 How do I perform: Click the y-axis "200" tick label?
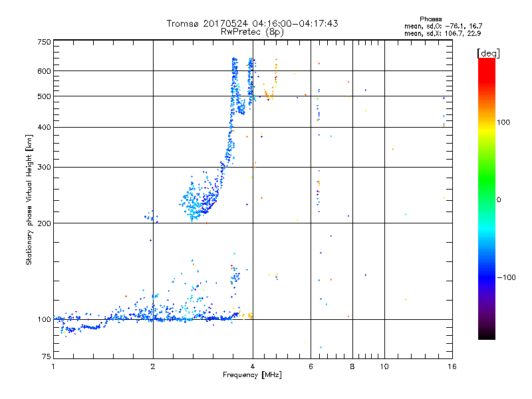(x=44, y=223)
